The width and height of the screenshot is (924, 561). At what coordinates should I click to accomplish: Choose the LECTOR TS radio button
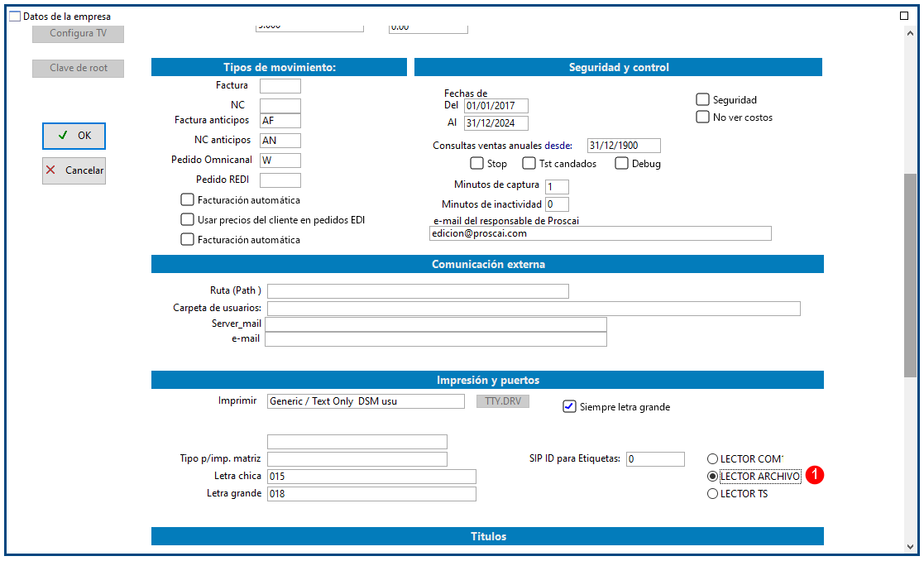pos(712,494)
